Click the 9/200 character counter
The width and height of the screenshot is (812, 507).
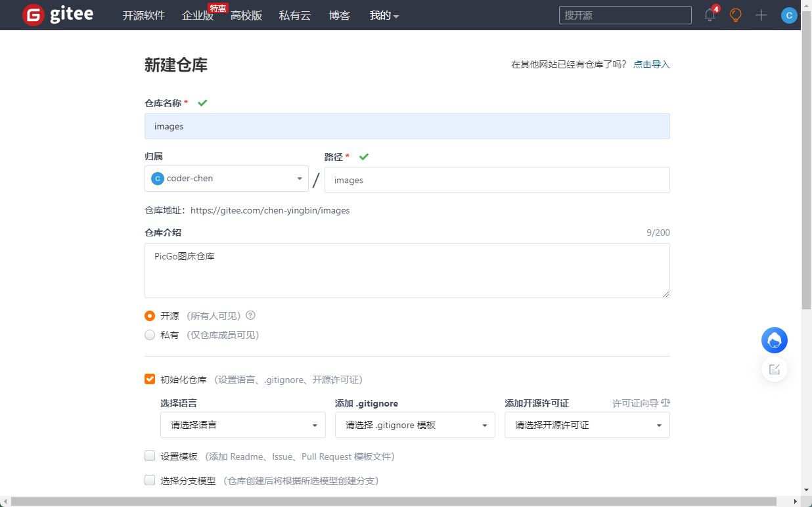point(658,232)
